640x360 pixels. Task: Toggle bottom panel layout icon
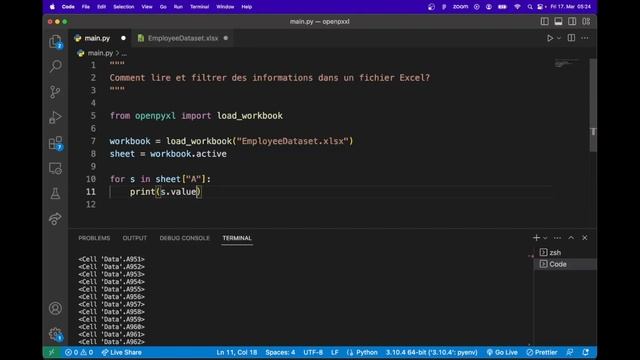pyautogui.click(x=558, y=21)
